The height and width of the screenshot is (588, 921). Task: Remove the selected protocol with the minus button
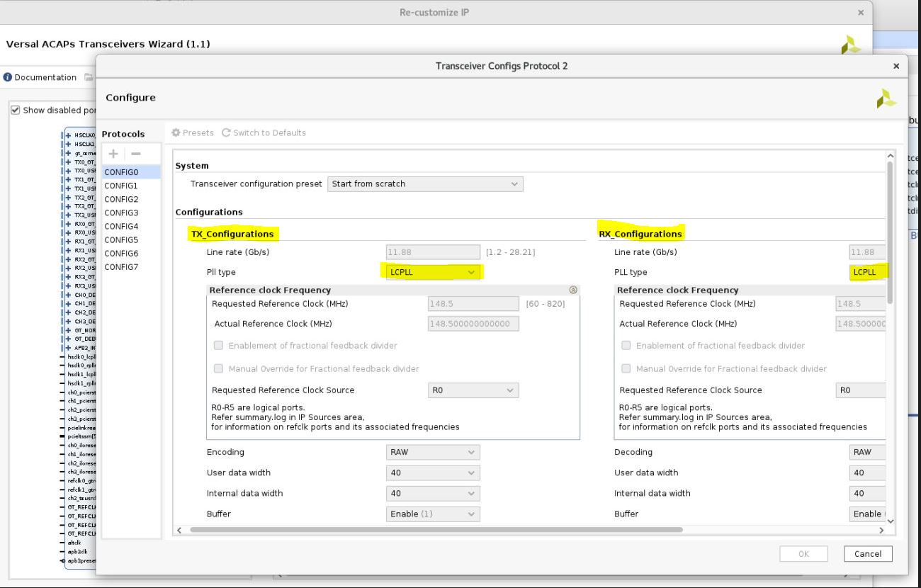tap(135, 154)
